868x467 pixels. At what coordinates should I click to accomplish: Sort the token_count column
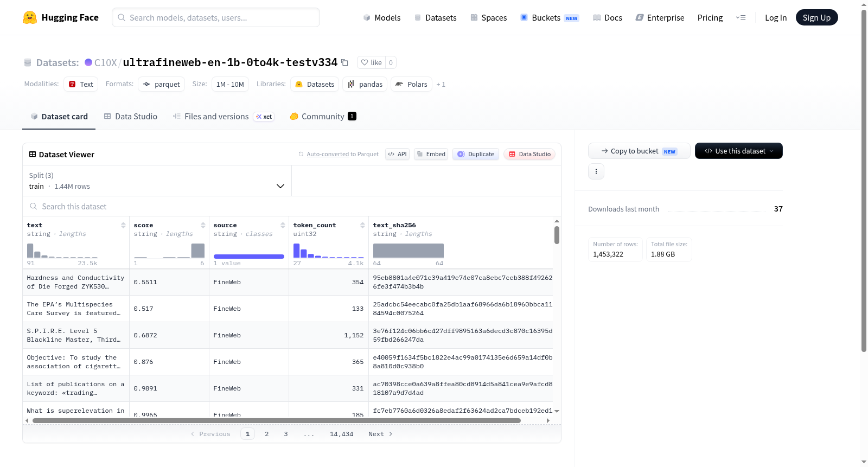pyautogui.click(x=362, y=225)
